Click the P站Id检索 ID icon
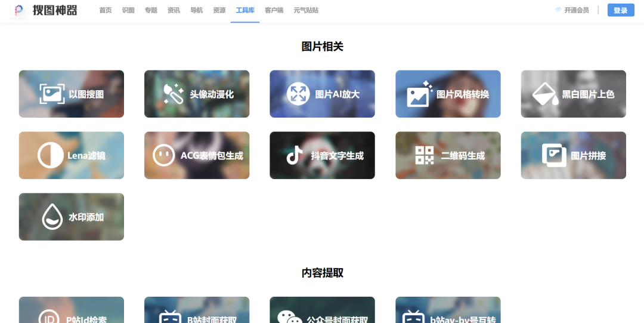 tap(49, 316)
